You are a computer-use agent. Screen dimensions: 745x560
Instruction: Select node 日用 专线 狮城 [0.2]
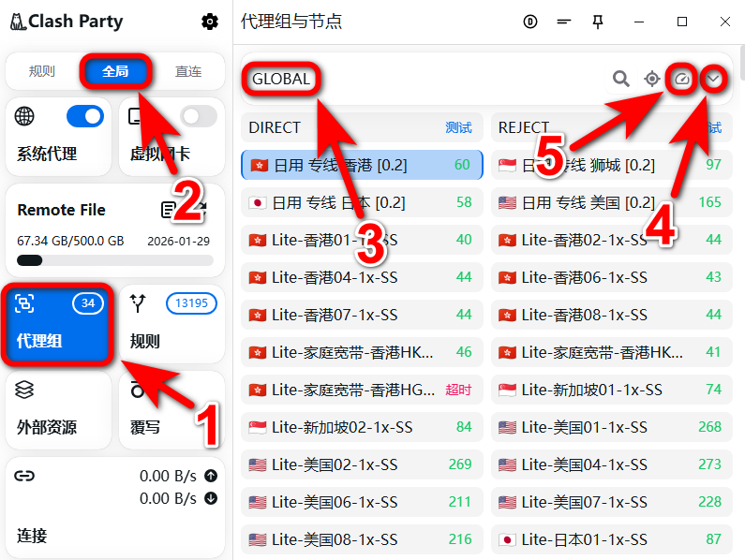(612, 165)
